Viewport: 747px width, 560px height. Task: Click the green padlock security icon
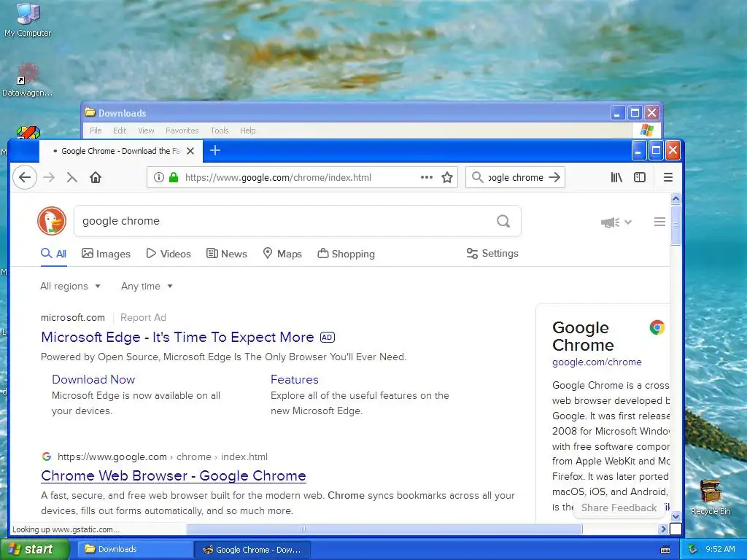[x=174, y=178]
